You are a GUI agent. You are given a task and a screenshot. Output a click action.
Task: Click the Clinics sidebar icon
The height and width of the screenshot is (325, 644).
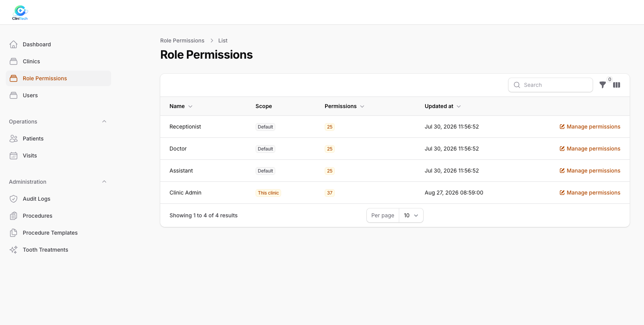tap(14, 61)
